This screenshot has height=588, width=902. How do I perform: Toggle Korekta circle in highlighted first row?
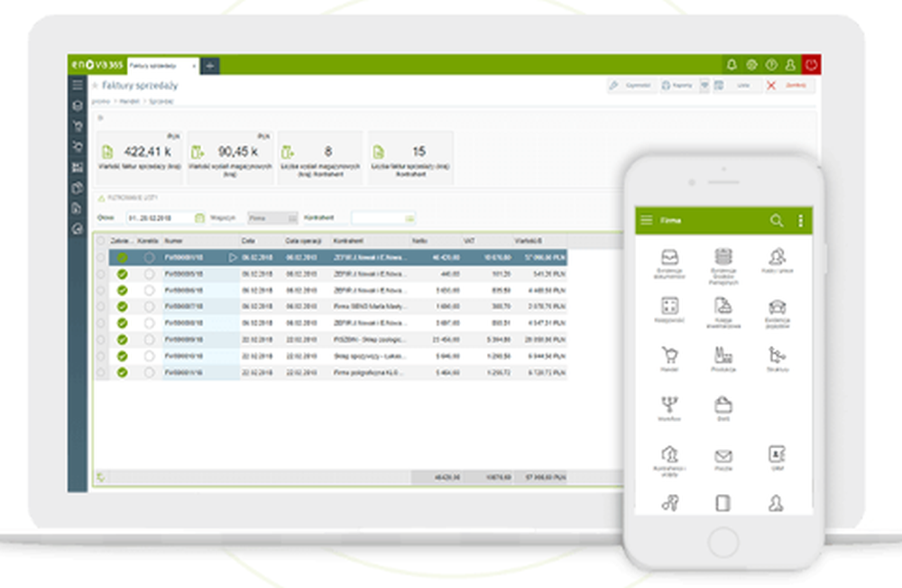tap(149, 257)
